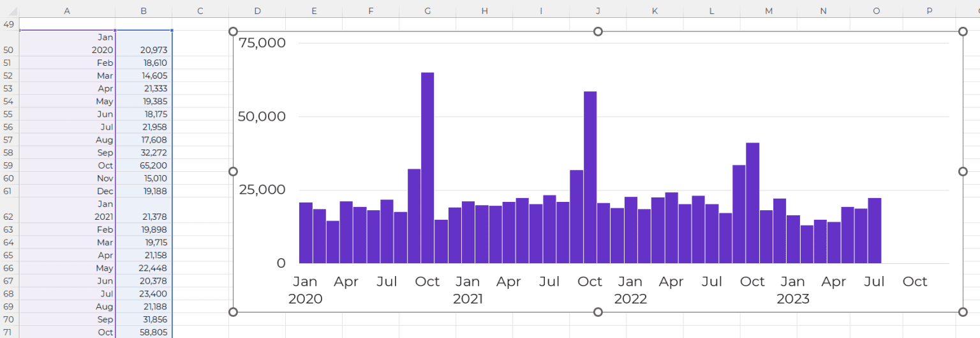The width and height of the screenshot is (980, 338).
Task: Click the 75,000 axis label on chart
Action: tap(262, 43)
